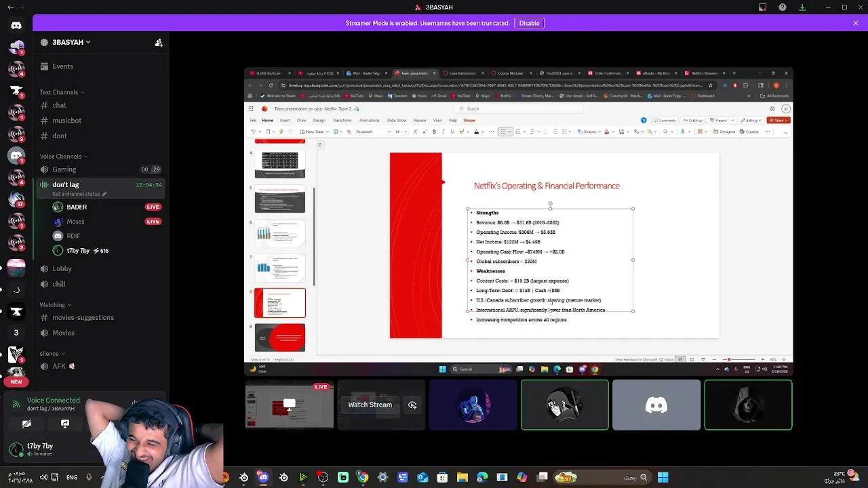This screenshot has height=488, width=868.
Task: Open the Slide Show ribbon tab
Action: coord(397,121)
